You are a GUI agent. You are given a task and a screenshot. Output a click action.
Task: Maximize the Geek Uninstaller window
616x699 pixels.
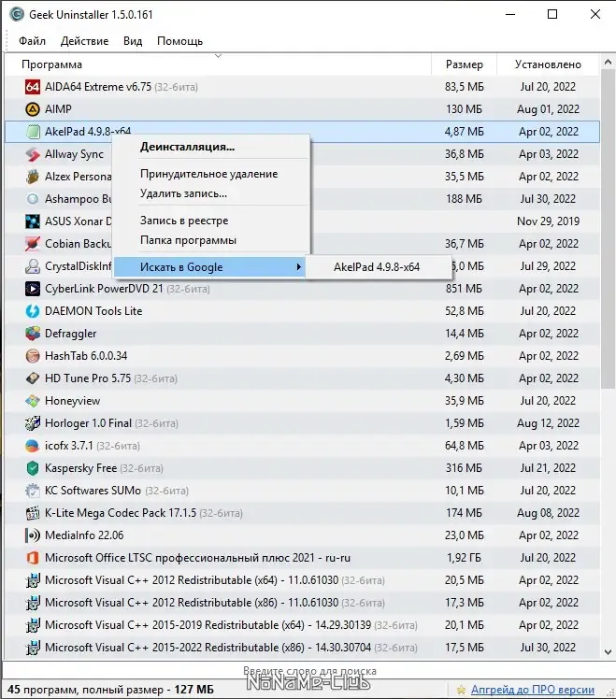[552, 14]
